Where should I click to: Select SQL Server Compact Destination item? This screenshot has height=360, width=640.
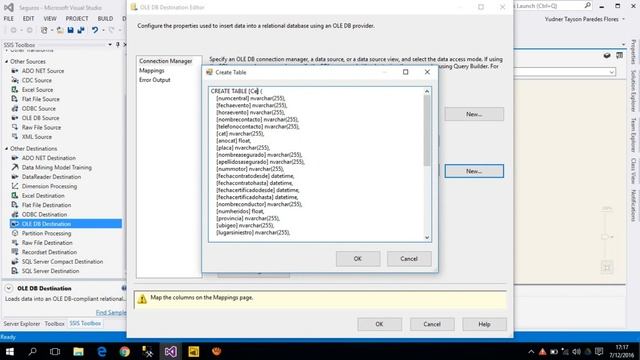[x=62, y=262]
